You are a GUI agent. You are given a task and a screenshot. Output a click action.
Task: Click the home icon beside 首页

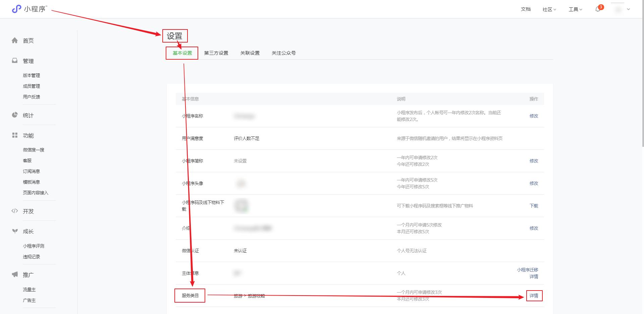pyautogui.click(x=15, y=41)
